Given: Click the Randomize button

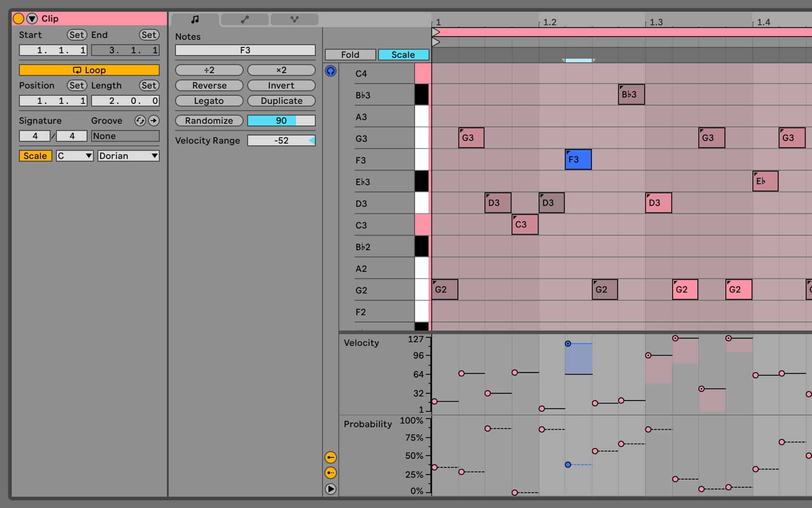Looking at the screenshot, I should pyautogui.click(x=209, y=121).
